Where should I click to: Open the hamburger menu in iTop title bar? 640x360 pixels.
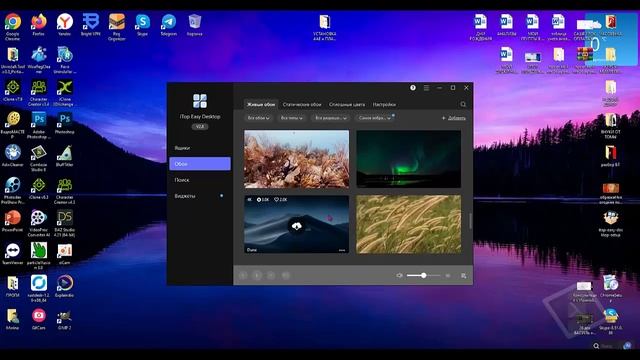[x=426, y=88]
